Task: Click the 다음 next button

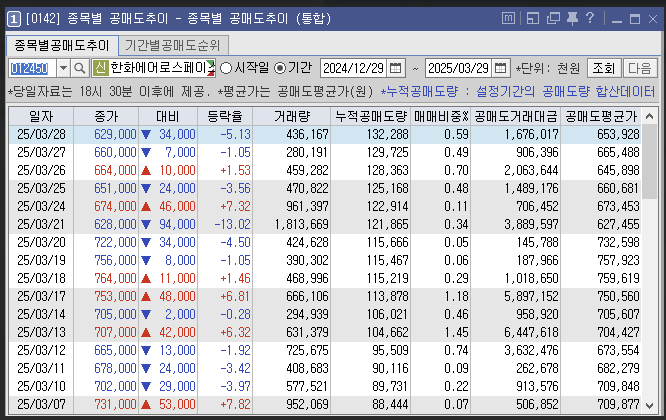Action: click(640, 68)
